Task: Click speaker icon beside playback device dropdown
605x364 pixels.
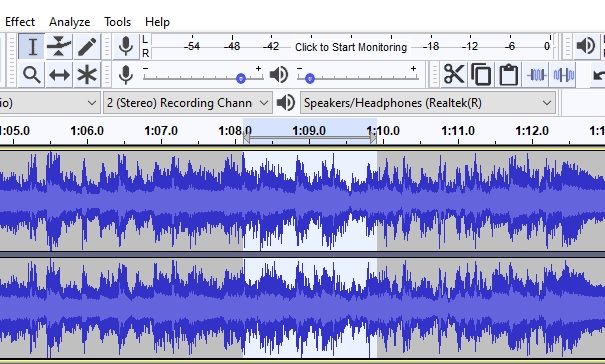Action: point(286,103)
